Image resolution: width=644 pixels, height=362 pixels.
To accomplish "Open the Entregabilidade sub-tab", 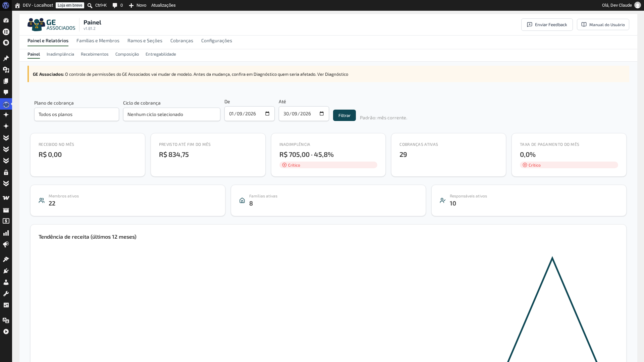I will click(x=161, y=54).
